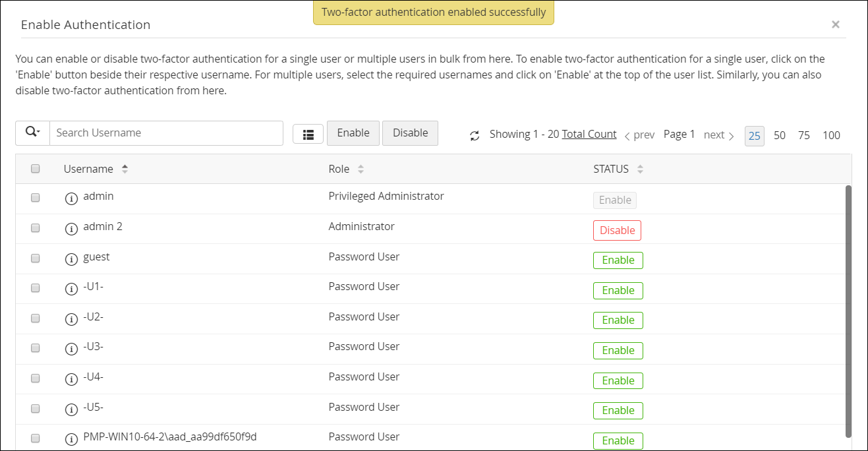This screenshot has height=451, width=868.
Task: Click the info icon next to guest
Action: 71,258
